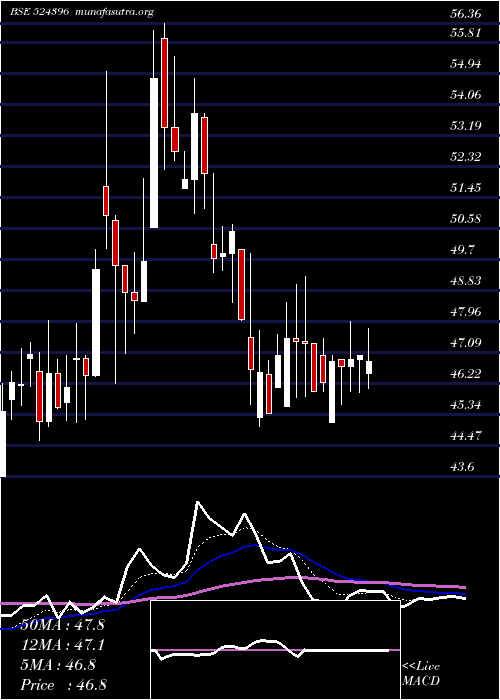Image resolution: width=500 pixels, height=700 pixels.
Task: Click the 51.45 price level label
Action: pyautogui.click(x=466, y=188)
